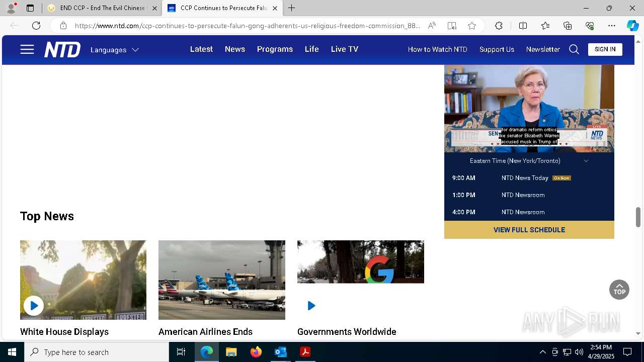Toggle split screen view
The height and width of the screenshot is (362, 644).
click(523, 26)
